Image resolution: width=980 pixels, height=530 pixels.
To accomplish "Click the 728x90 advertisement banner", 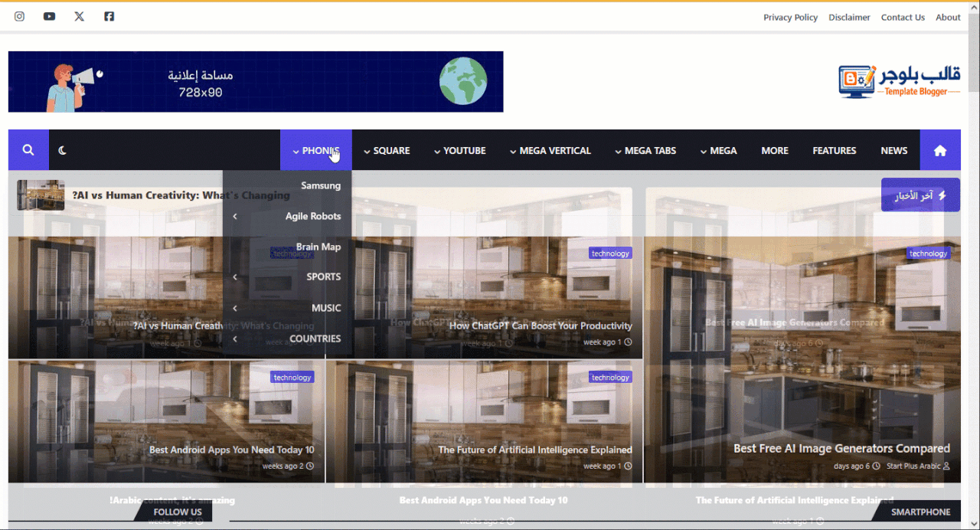I will [256, 82].
